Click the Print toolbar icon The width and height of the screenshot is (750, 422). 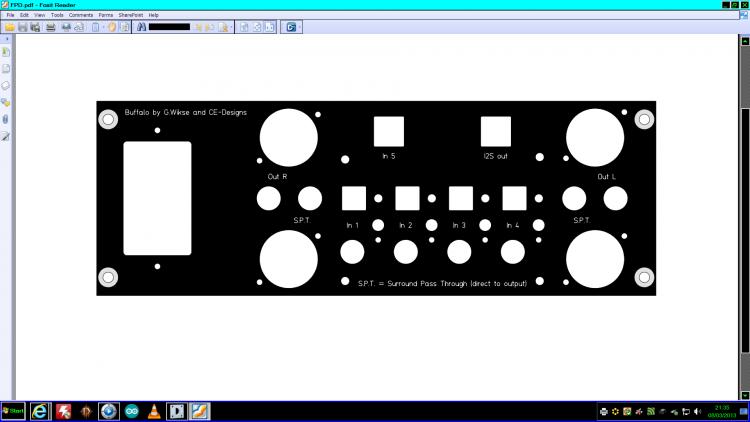click(51, 27)
